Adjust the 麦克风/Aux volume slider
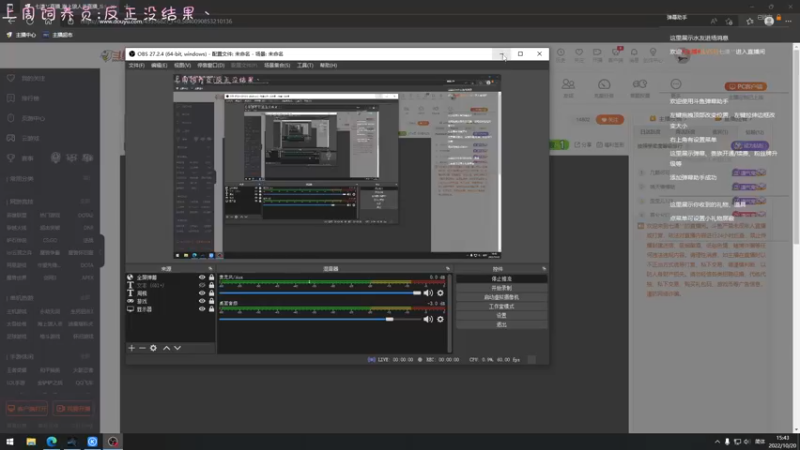This screenshot has width=800, height=450. pos(320,293)
